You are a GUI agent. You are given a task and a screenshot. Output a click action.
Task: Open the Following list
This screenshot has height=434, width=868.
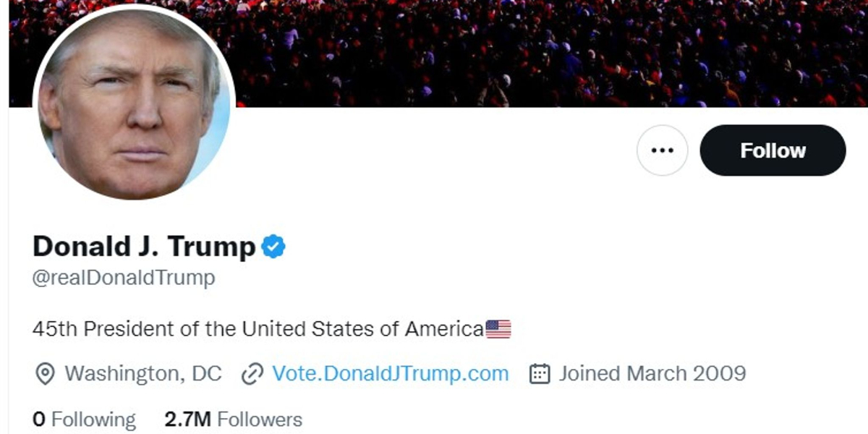93,420
